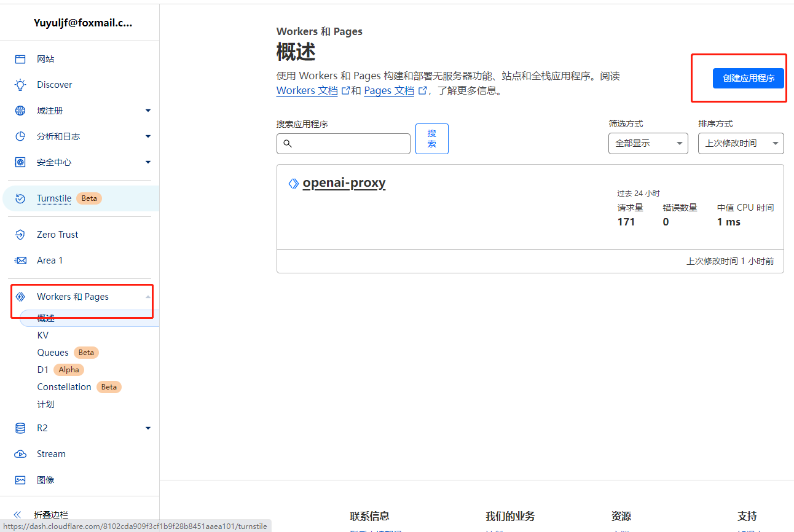Select the 安全中心 shield icon
The width and height of the screenshot is (794, 532).
click(20, 162)
